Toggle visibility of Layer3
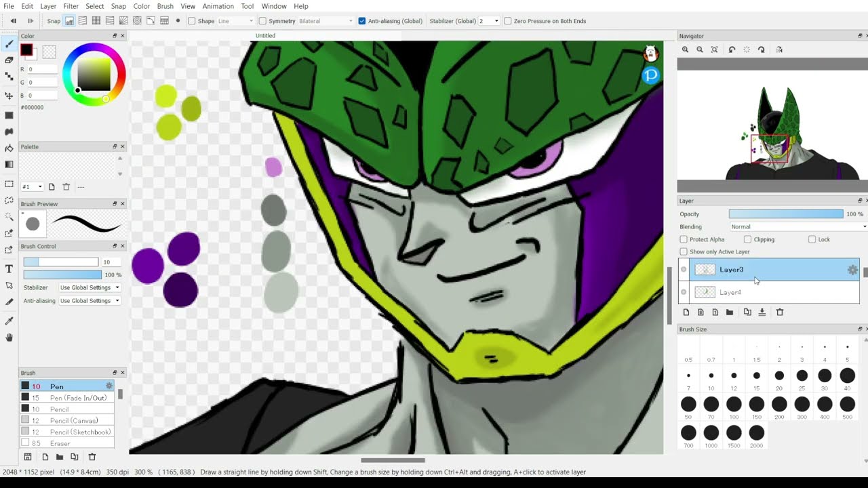The width and height of the screenshot is (868, 488). pos(684,270)
